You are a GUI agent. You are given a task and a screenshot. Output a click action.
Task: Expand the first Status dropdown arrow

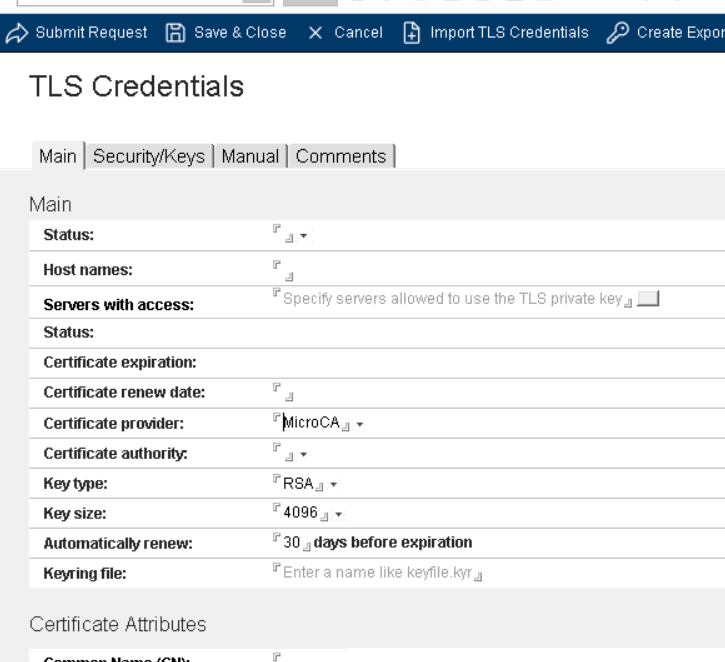(x=303, y=236)
